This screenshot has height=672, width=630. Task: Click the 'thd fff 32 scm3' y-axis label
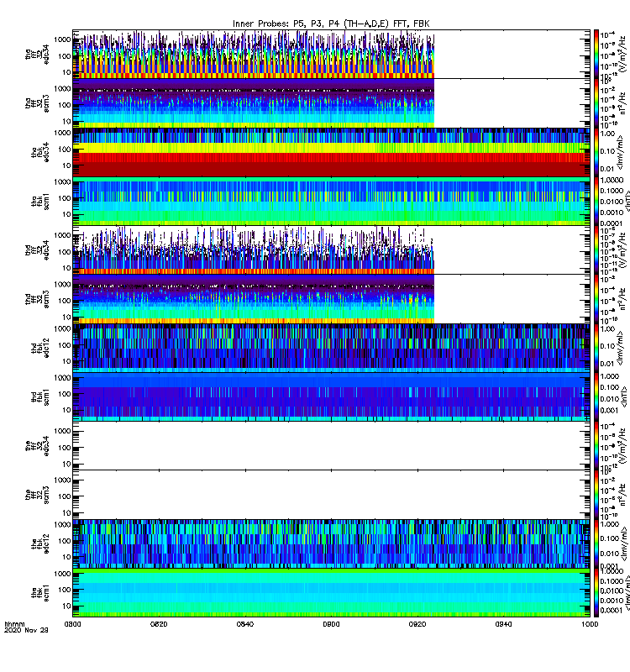[x=37, y=299]
